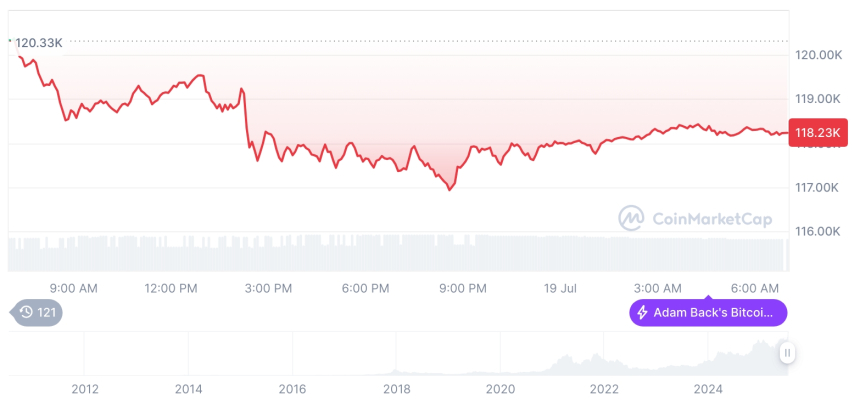Image resolution: width=860 pixels, height=401 pixels.
Task: Open the 121 history events badge
Action: (x=37, y=313)
